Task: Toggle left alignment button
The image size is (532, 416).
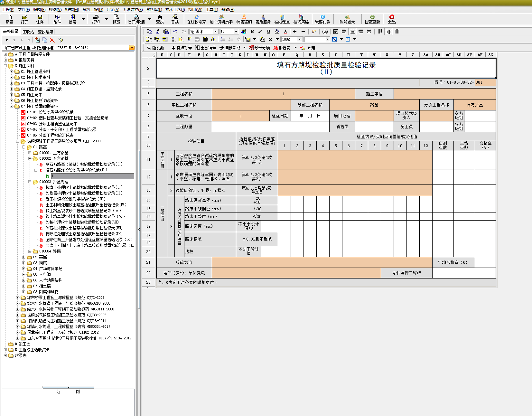Action: [x=344, y=31]
